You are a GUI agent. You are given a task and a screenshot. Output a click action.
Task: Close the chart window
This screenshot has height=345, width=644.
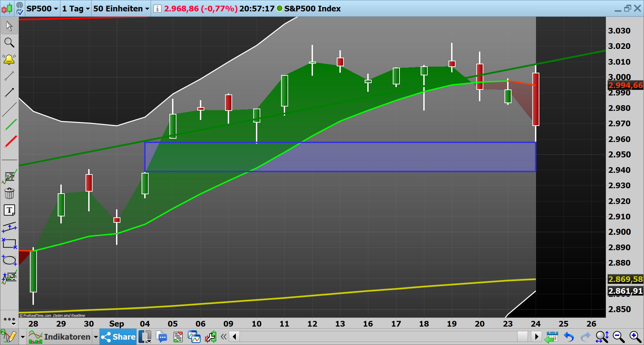638,8
